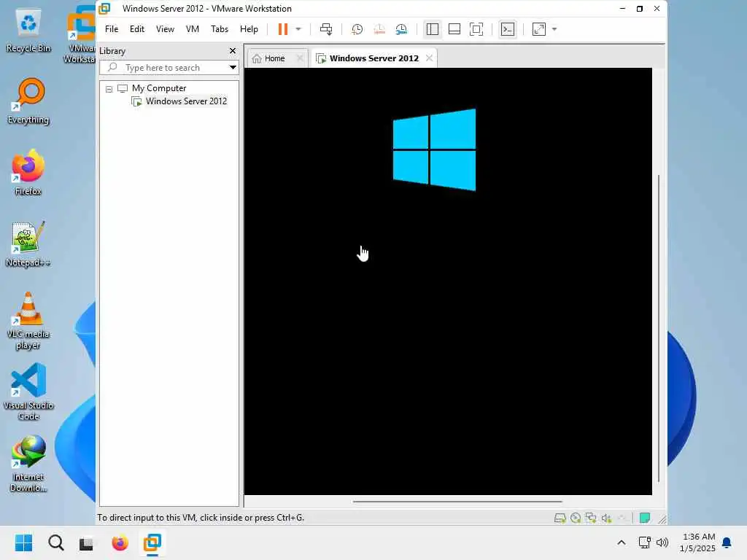Open the VM menu
Viewport: 747px width, 560px height.
pos(193,29)
